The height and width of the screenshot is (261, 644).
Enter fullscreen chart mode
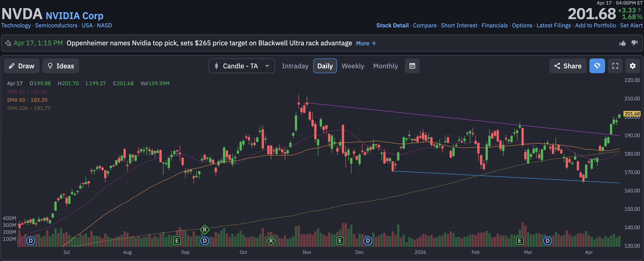[615, 66]
